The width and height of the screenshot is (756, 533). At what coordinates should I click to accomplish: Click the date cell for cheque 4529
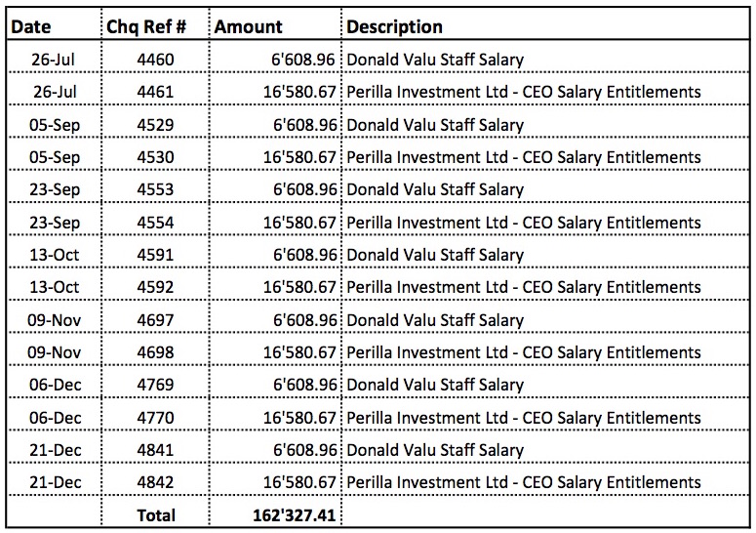(x=56, y=125)
